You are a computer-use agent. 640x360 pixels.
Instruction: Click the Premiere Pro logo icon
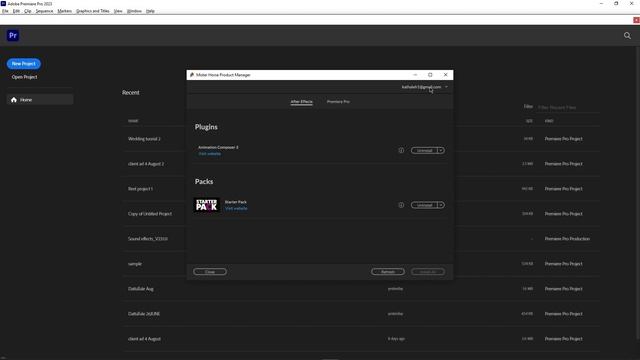coord(13,36)
